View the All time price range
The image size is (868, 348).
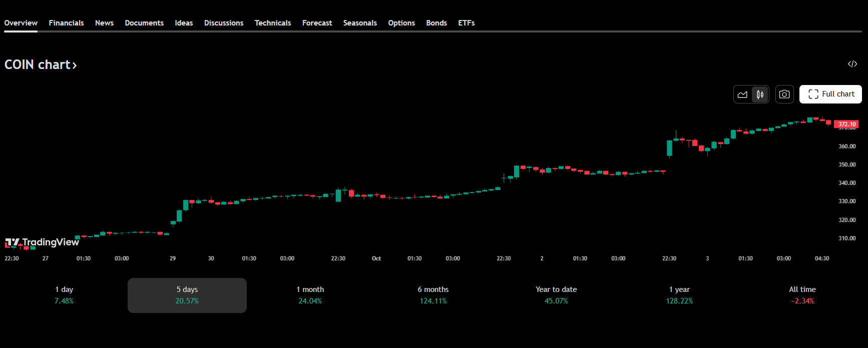point(802,295)
